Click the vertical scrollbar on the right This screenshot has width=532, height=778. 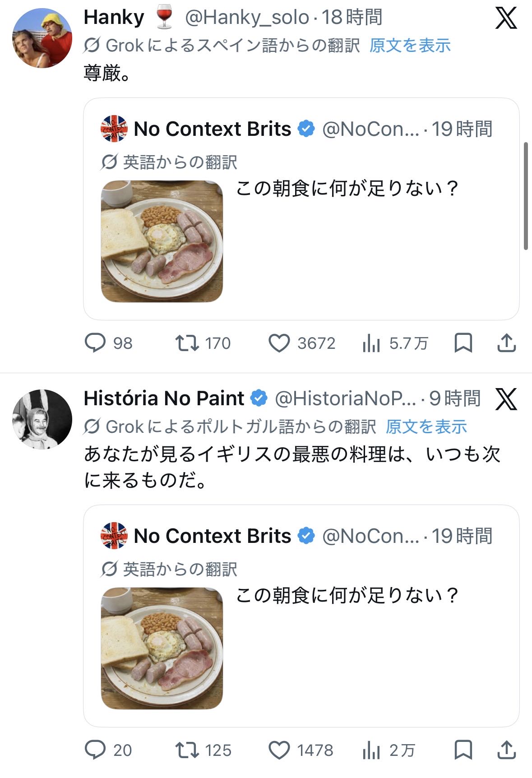tap(526, 196)
